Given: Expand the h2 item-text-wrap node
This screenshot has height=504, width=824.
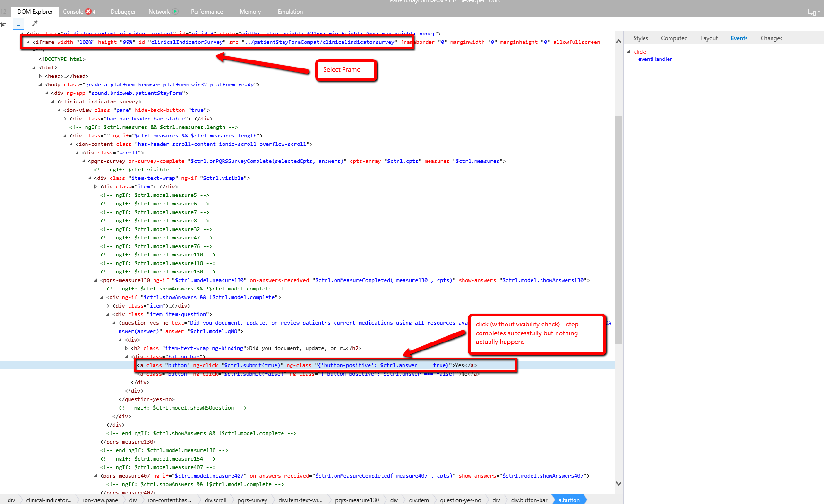Looking at the screenshot, I should pos(126,348).
